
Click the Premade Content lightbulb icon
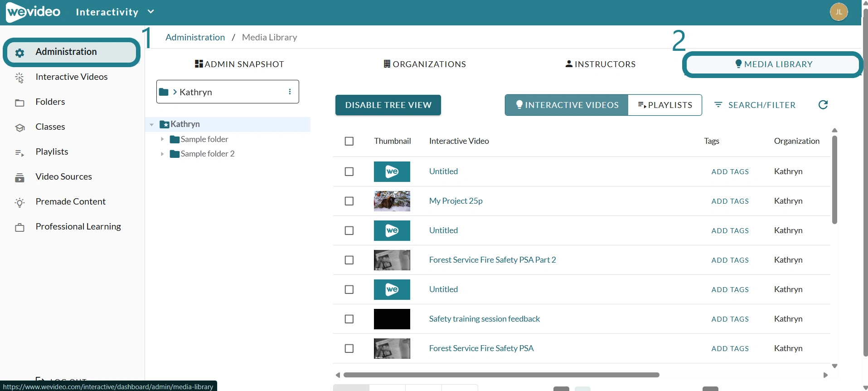[19, 202]
